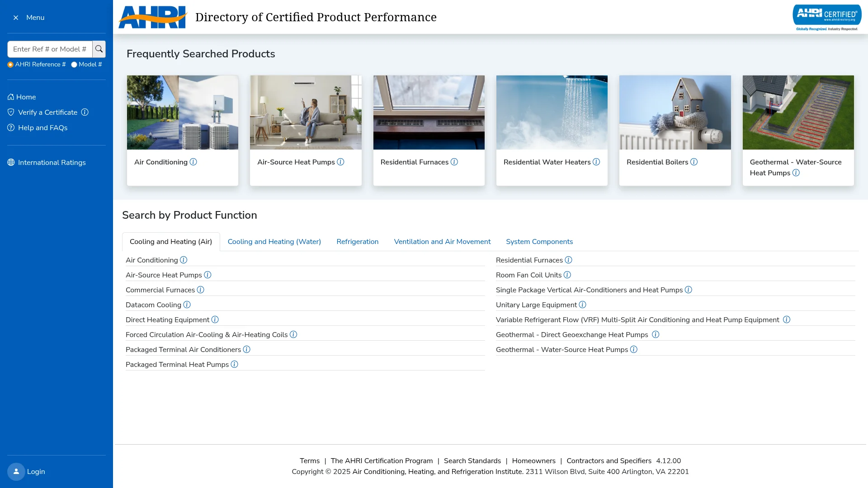Open the Terms footer link
Screen dimensions: 868x488
(x=310, y=461)
